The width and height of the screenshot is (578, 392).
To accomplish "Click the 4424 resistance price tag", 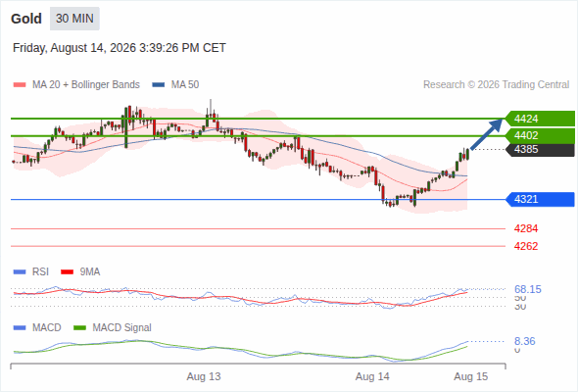I will click(540, 119).
